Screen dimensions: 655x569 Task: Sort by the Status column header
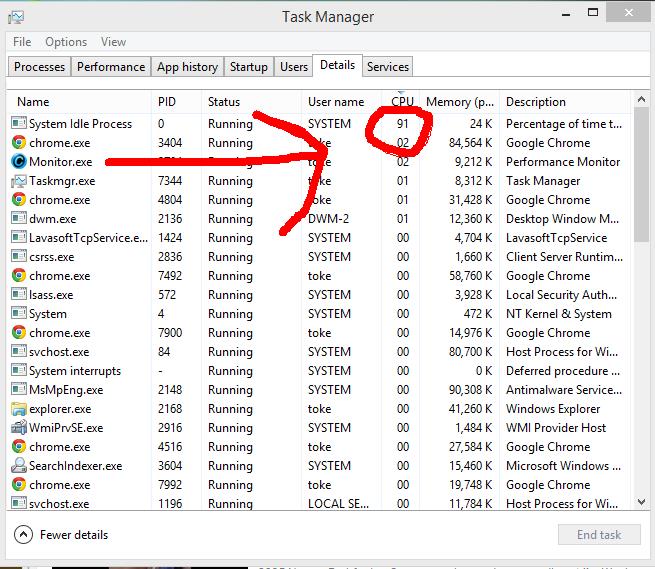click(251, 102)
